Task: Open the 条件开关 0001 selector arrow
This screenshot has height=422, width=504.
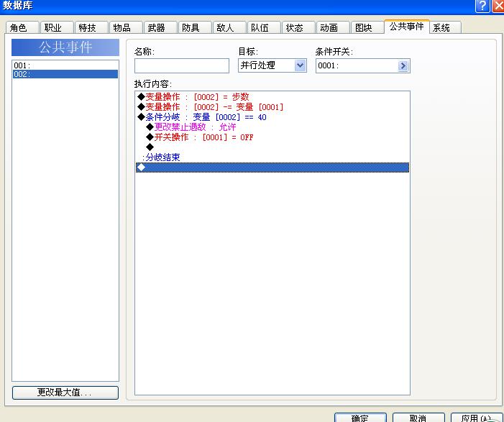Action: 403,66
